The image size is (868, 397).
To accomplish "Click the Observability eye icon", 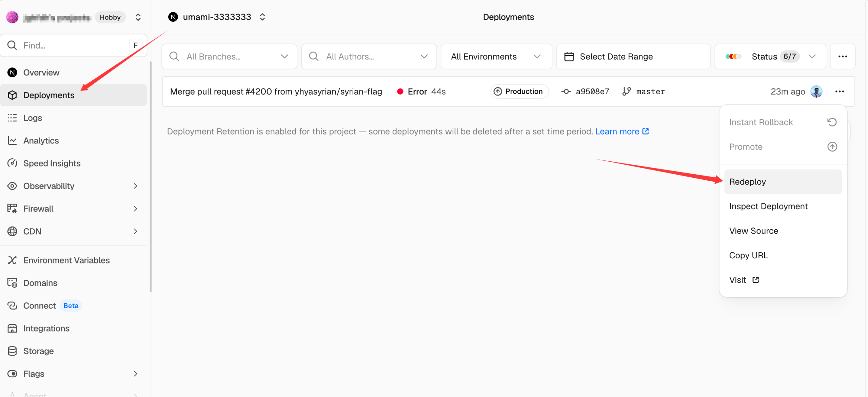I will (x=12, y=186).
